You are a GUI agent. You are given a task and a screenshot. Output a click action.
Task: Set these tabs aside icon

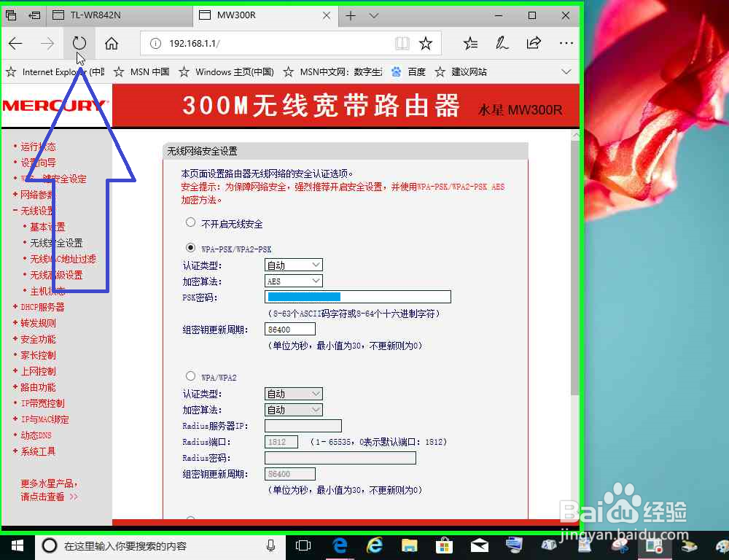(x=34, y=15)
